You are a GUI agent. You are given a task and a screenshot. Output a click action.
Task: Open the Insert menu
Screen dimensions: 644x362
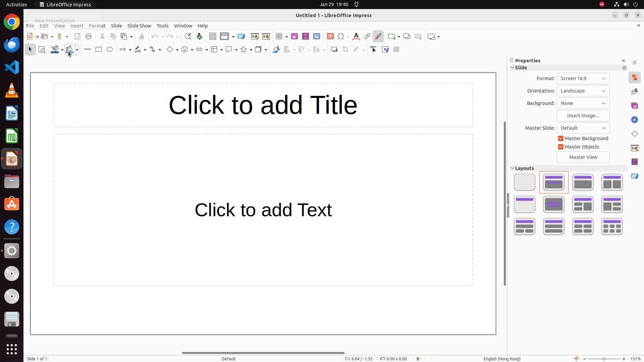click(77, 26)
